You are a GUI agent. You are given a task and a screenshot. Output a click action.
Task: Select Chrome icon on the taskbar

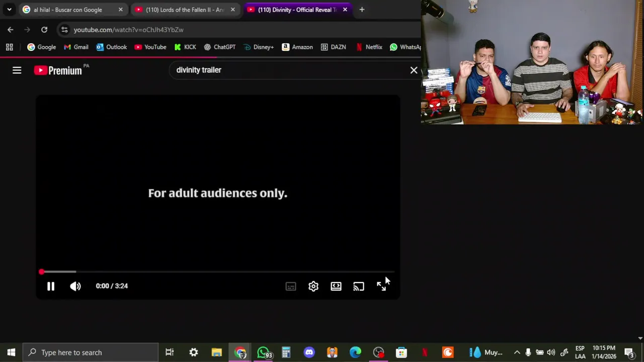point(240,352)
